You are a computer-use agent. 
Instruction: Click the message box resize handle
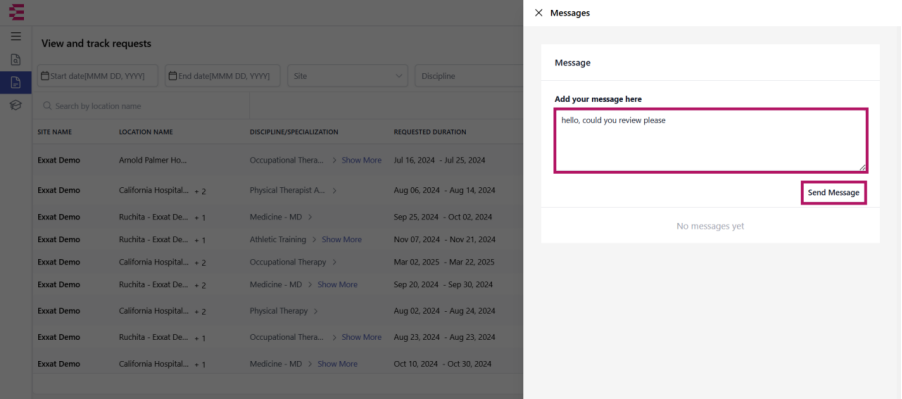tap(862, 167)
